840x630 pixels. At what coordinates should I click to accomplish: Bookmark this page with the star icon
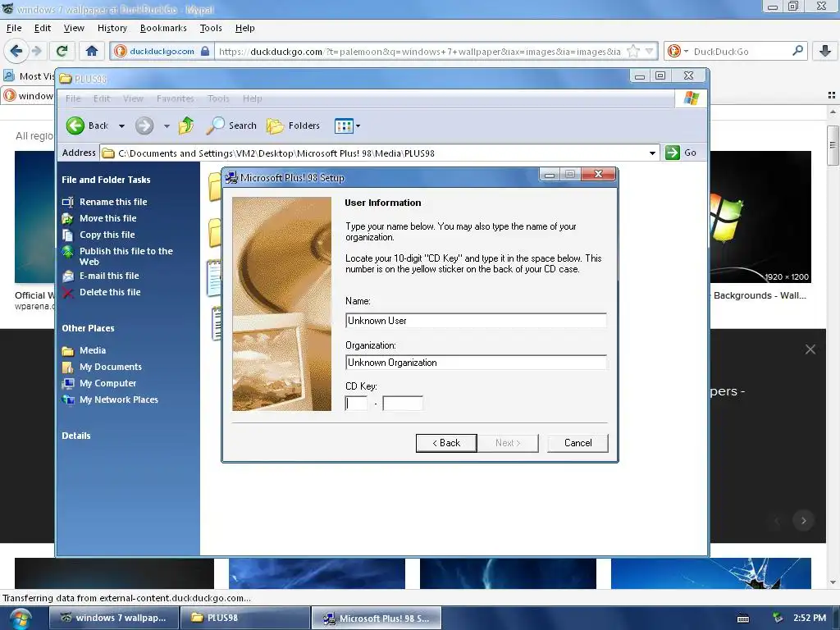[633, 52]
